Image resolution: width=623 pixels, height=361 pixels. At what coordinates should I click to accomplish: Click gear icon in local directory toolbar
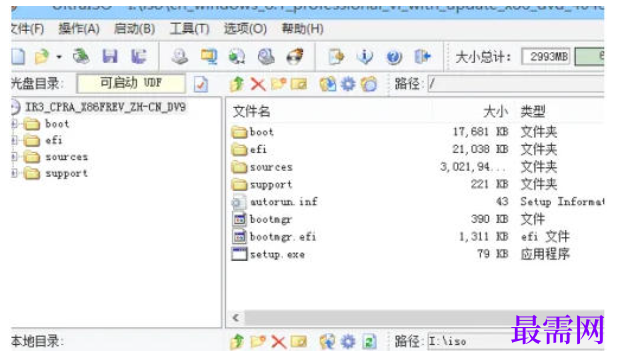(348, 341)
